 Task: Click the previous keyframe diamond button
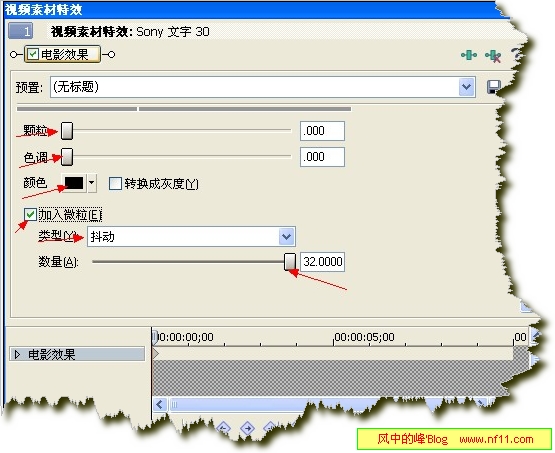click(223, 429)
